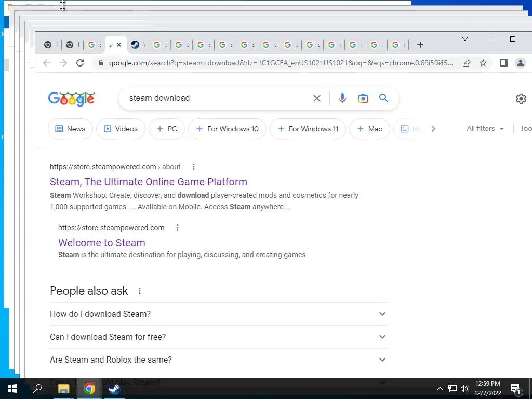532x399 pixels.
Task: Share this page via the share icon
Action: coord(467,63)
